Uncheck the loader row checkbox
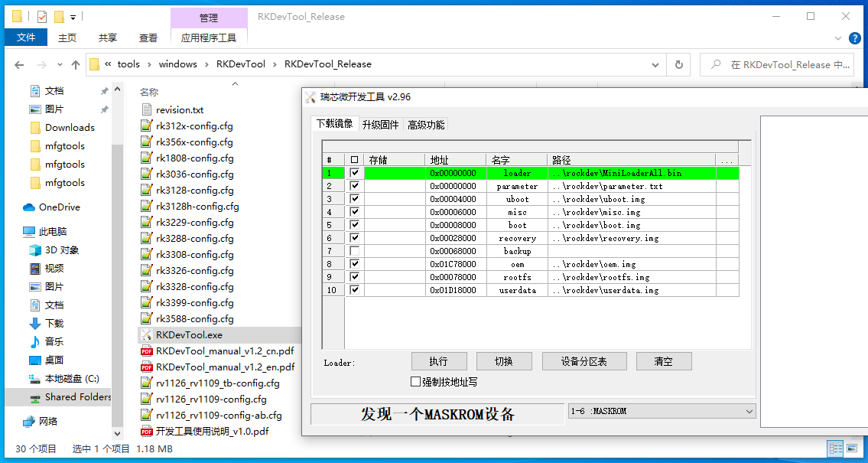The height and width of the screenshot is (463, 868). [x=354, y=174]
